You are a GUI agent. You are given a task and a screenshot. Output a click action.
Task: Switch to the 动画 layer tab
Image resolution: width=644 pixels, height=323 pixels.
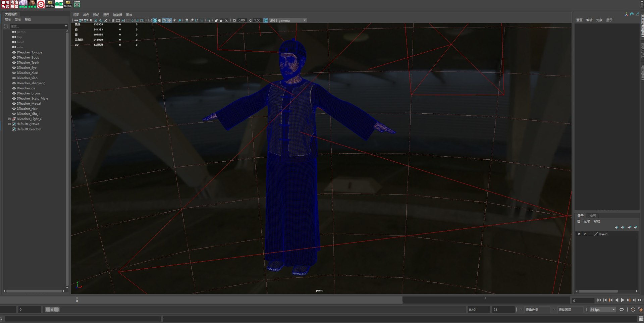click(x=593, y=216)
